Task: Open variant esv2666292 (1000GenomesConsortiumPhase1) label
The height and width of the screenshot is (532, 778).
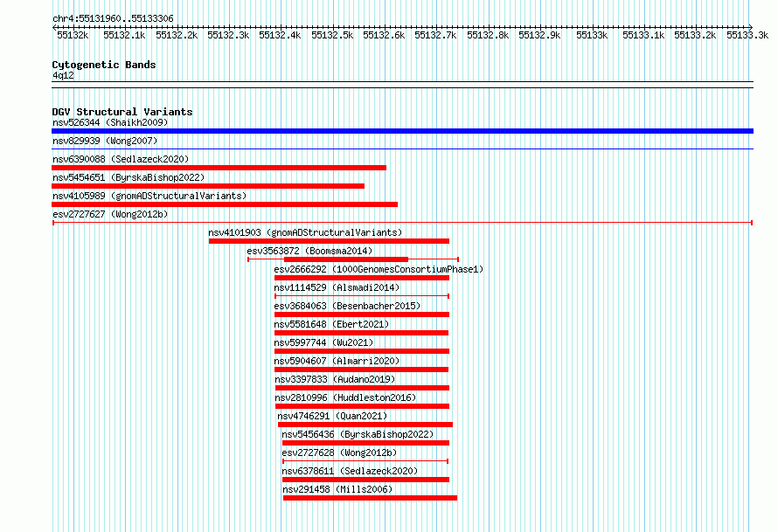Action: [379, 269]
